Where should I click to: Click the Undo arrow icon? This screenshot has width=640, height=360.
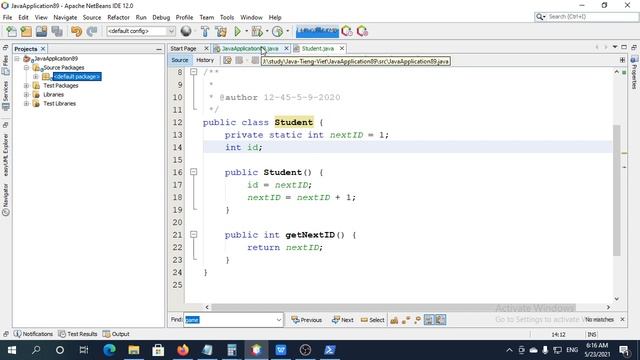pos(76,31)
